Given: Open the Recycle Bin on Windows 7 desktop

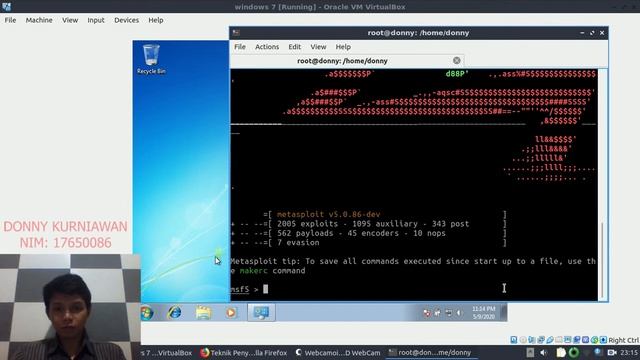Looking at the screenshot, I should coord(151,59).
